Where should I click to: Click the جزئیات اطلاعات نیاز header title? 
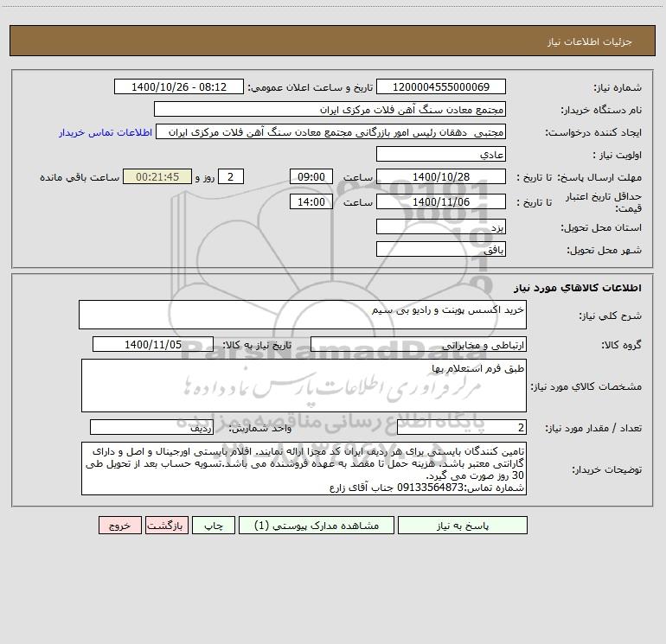(590, 41)
